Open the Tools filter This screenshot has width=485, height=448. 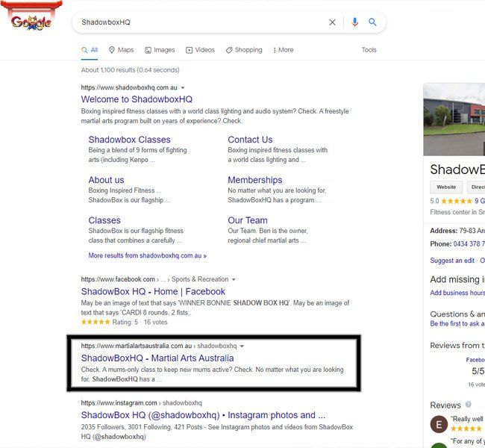coord(369,50)
